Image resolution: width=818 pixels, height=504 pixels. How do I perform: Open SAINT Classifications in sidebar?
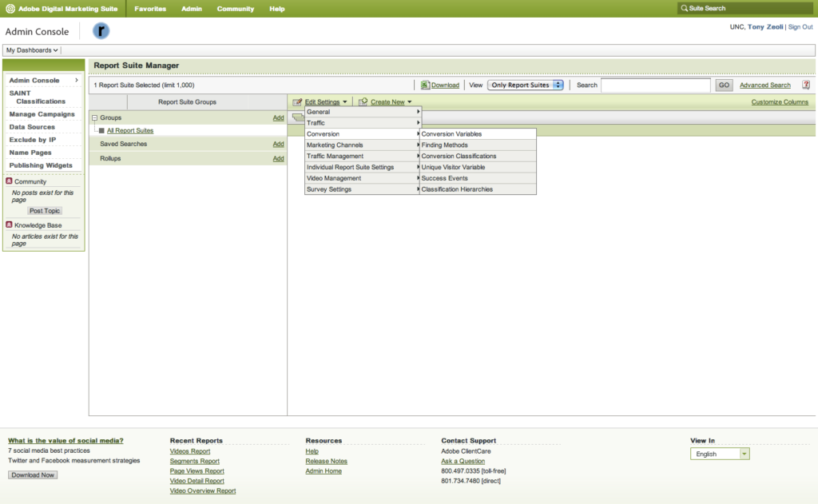pos(37,97)
